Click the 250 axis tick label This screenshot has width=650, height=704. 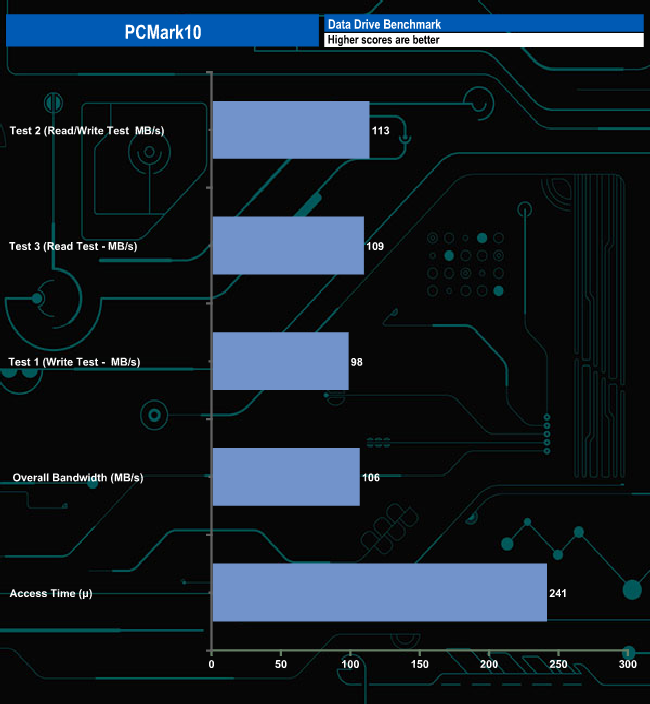click(x=558, y=664)
